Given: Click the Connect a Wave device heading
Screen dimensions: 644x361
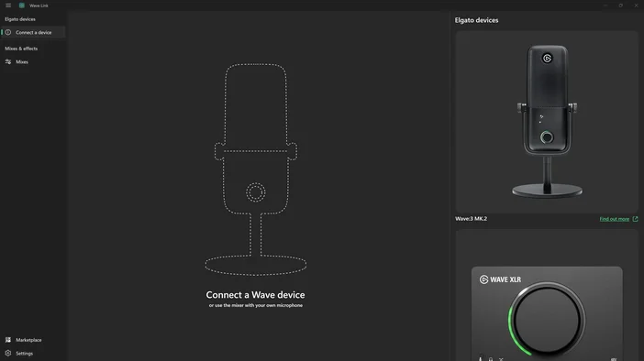Looking at the screenshot, I should 255,295.
